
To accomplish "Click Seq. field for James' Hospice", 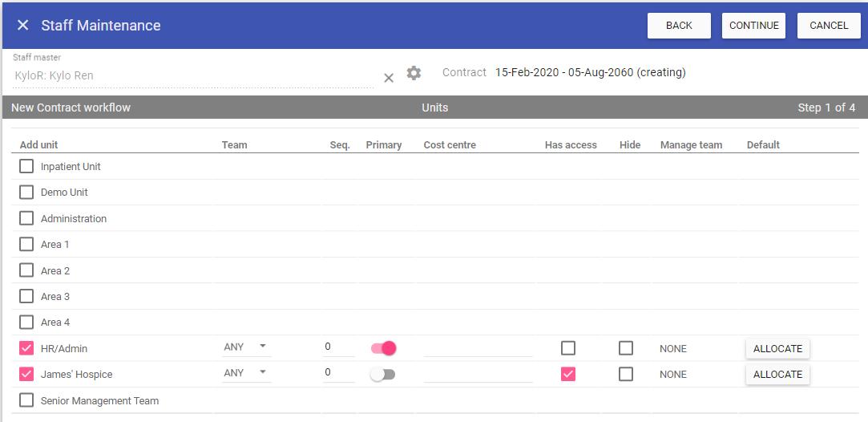I will coord(337,373).
